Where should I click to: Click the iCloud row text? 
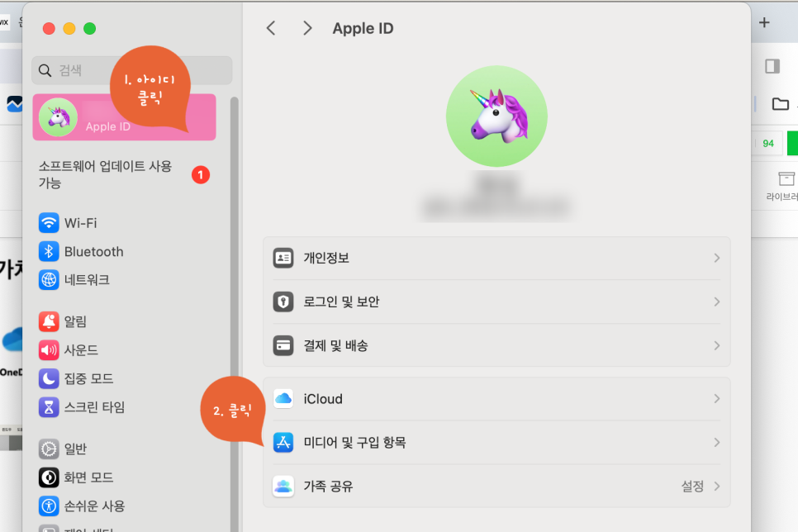(x=323, y=399)
